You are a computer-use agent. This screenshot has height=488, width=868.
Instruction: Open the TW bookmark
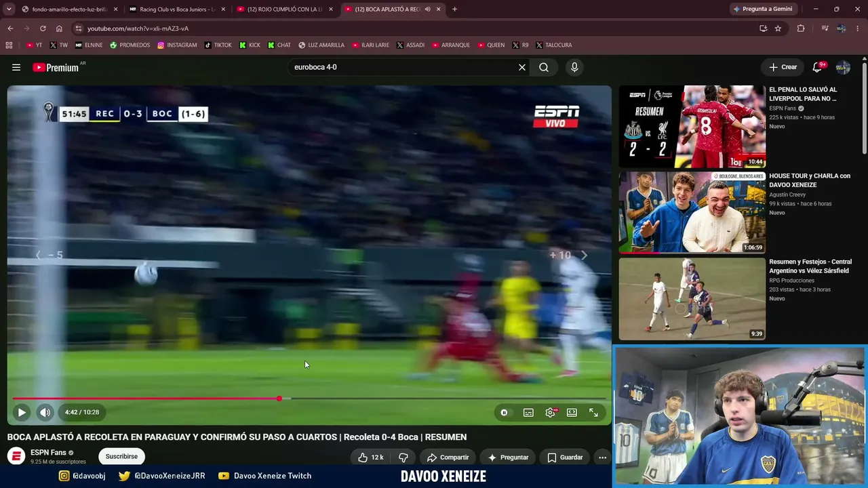[x=59, y=45]
